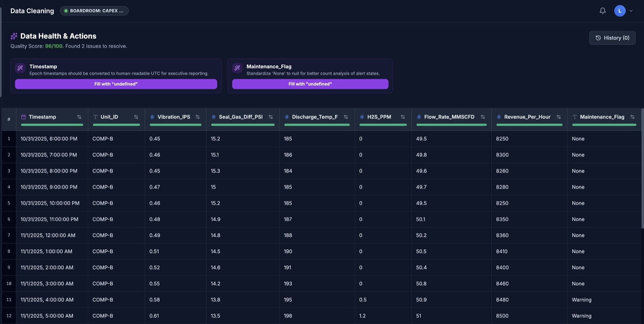This screenshot has width=644, height=324.
Task: Select the Unit_ID column header label
Action: coord(109,117)
